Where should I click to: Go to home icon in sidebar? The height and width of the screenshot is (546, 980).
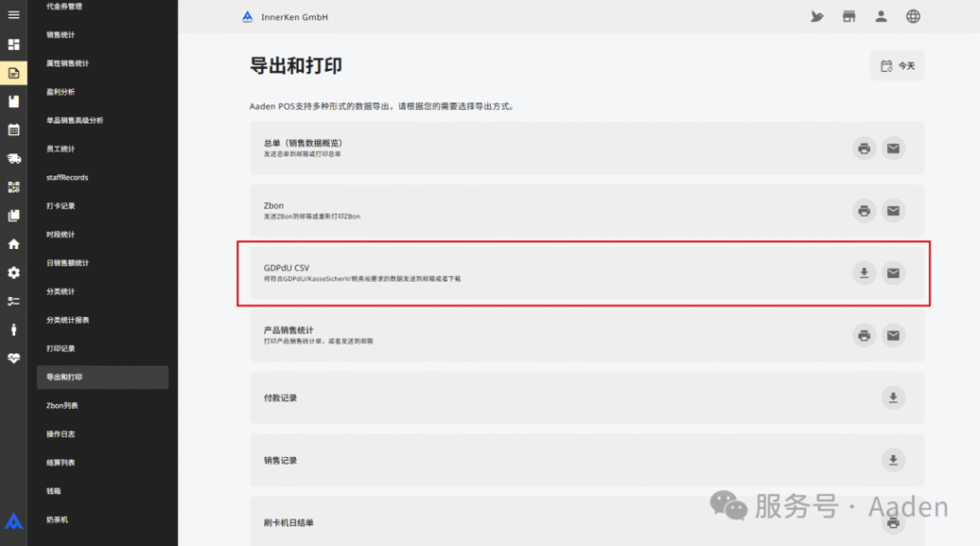point(13,243)
